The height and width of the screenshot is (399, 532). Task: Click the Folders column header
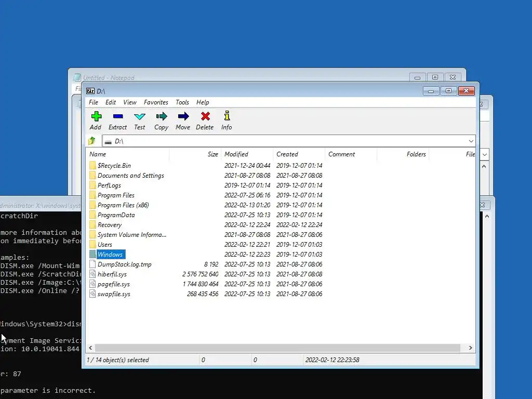(x=403, y=154)
